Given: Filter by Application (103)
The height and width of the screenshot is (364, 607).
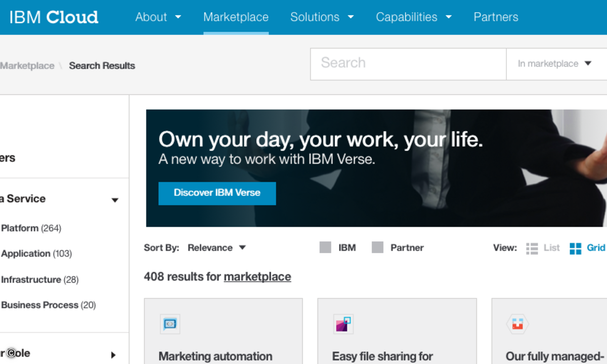Looking at the screenshot, I should pos(36,253).
